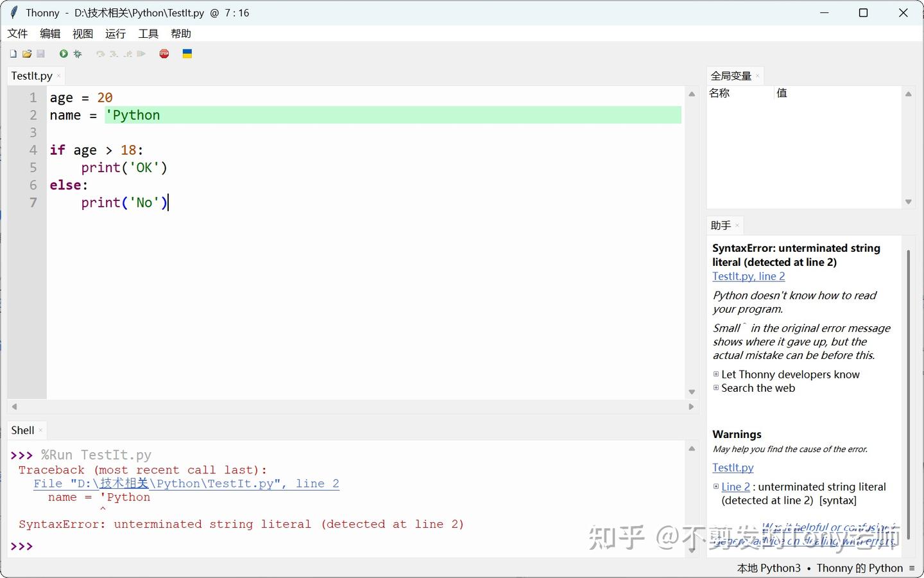This screenshot has height=578, width=924.
Task: Debug the current script with the bug icon
Action: [x=78, y=54]
